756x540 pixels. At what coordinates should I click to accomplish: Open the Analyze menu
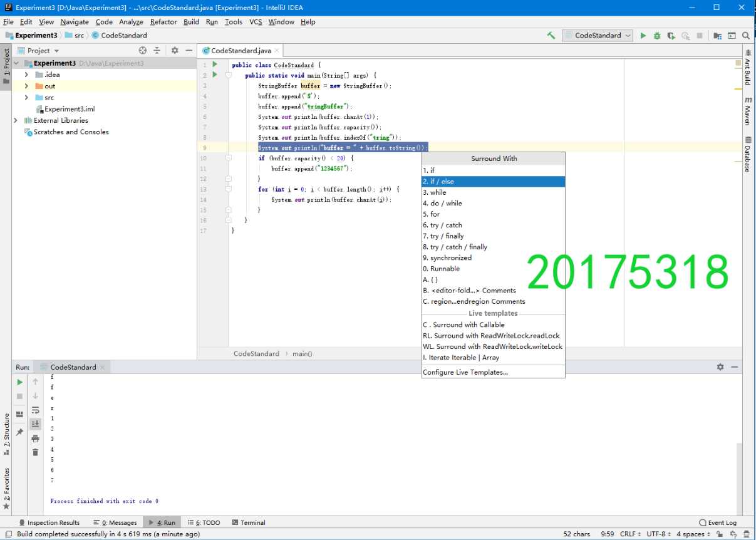pyautogui.click(x=131, y=22)
